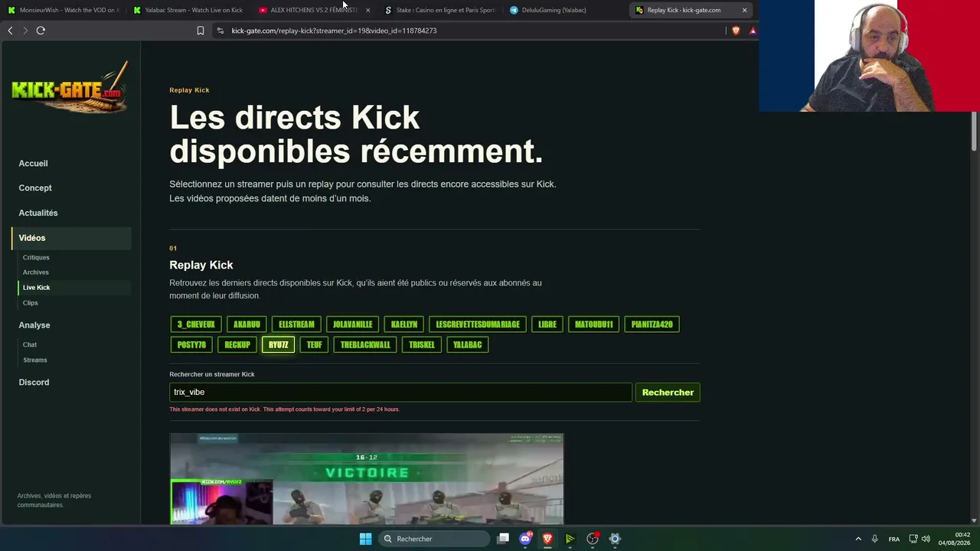
Task: Select streamer LIBRE
Action: 547,324
